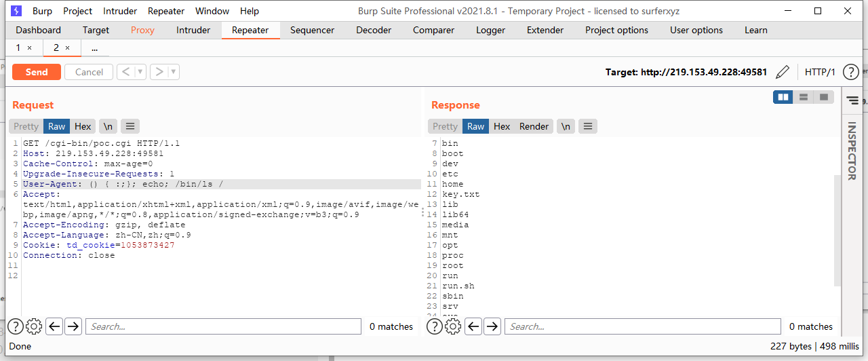Click the response search input field

tap(643, 326)
